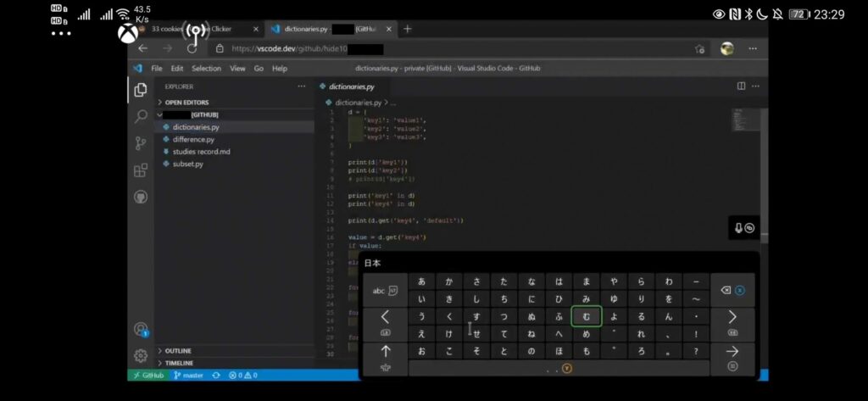Screen dimensions: 868x401
Task: Click the backspace key on keyboard
Action: [732, 290]
